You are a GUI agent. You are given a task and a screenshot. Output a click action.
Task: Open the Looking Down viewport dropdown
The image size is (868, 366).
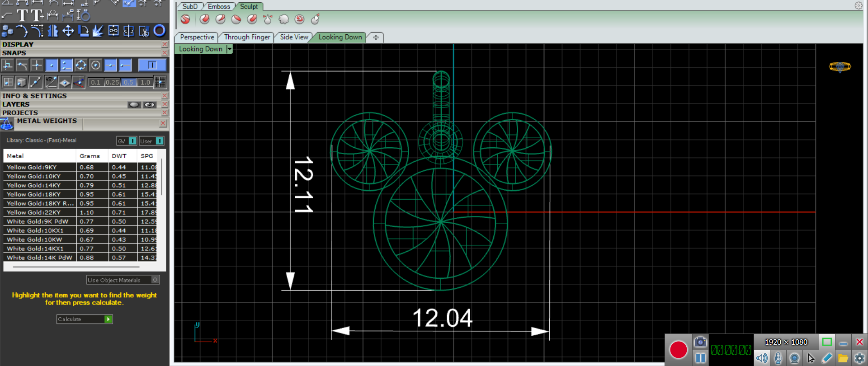tap(229, 49)
